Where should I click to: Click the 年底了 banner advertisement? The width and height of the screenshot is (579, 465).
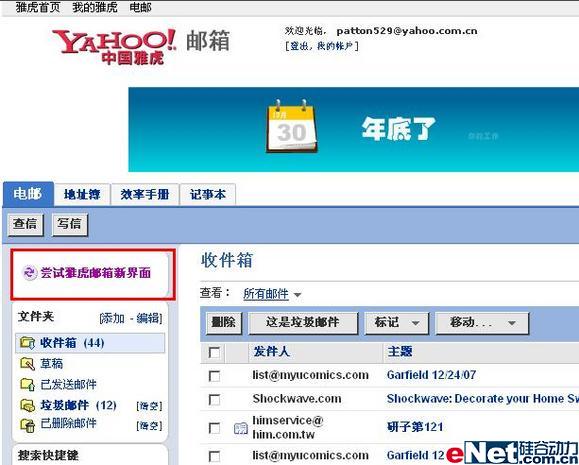coord(353,130)
